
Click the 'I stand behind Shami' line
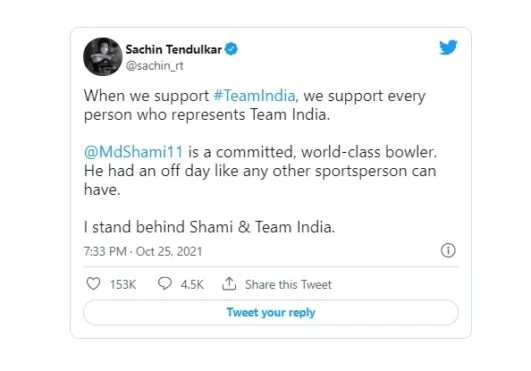(209, 227)
